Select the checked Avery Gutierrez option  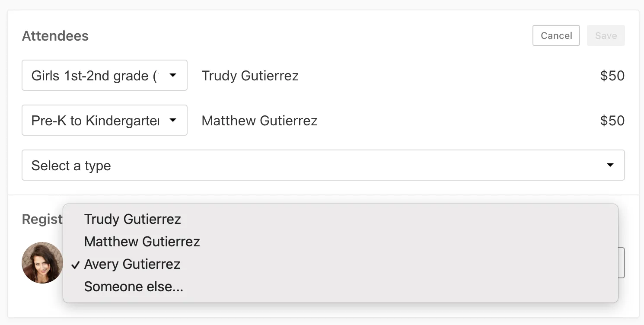point(132,264)
